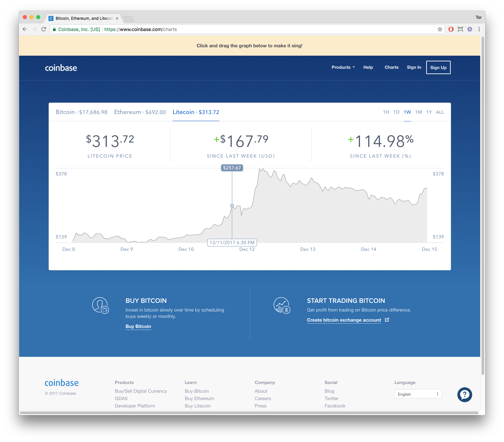Click the external-link icon beside exchange account link
This screenshot has width=504, height=442.
tap(387, 320)
